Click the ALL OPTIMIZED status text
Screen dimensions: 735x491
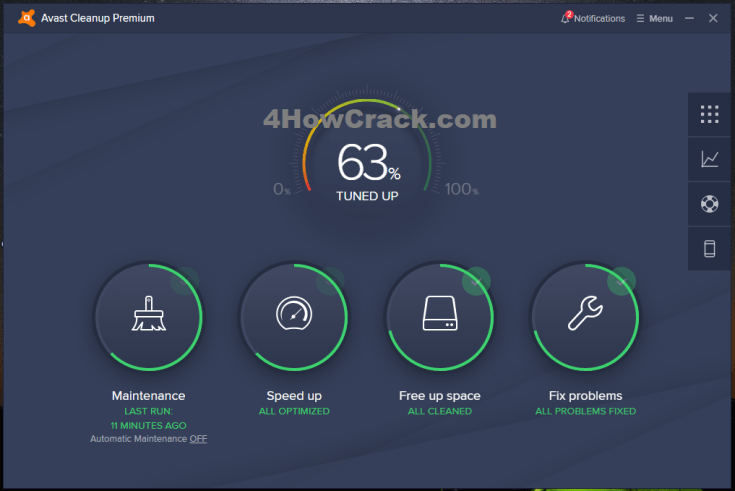pos(294,411)
